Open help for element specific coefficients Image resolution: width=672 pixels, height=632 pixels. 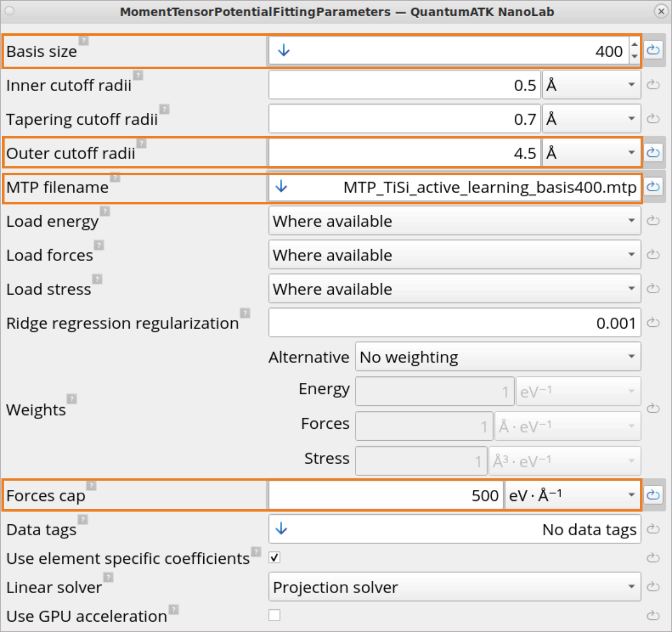click(x=256, y=552)
